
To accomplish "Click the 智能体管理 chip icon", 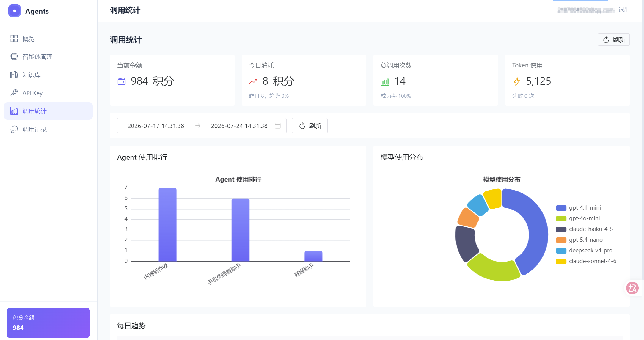I will pyautogui.click(x=14, y=57).
